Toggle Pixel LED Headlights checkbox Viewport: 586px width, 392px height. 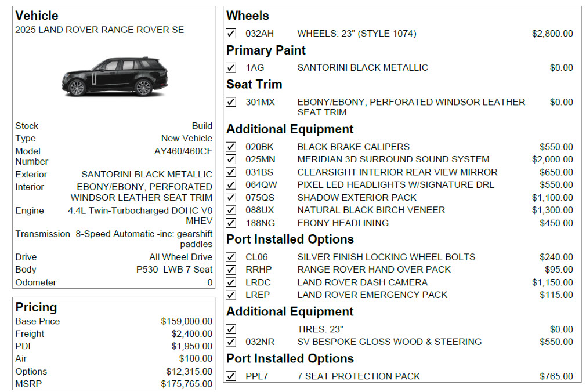pos(231,184)
